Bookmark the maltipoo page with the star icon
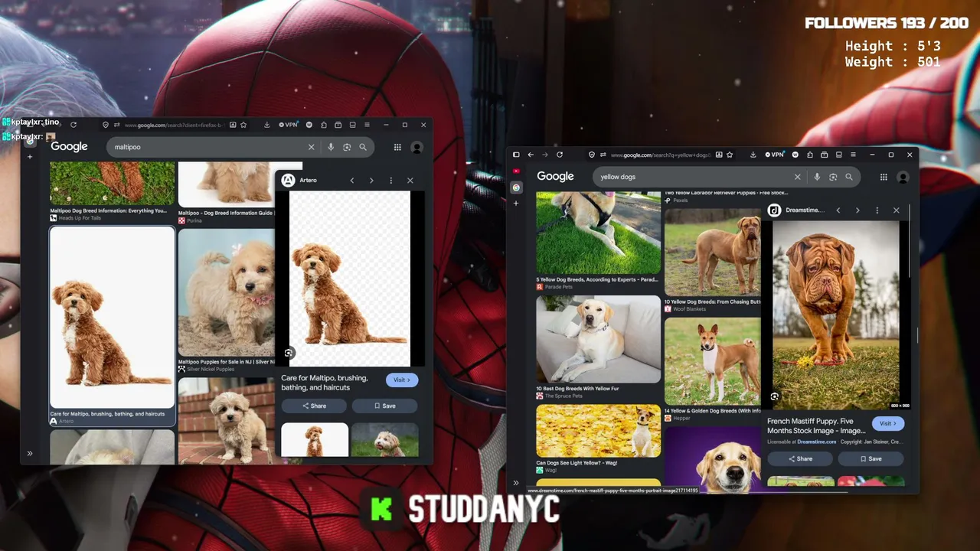This screenshot has height=551, width=980. point(243,125)
